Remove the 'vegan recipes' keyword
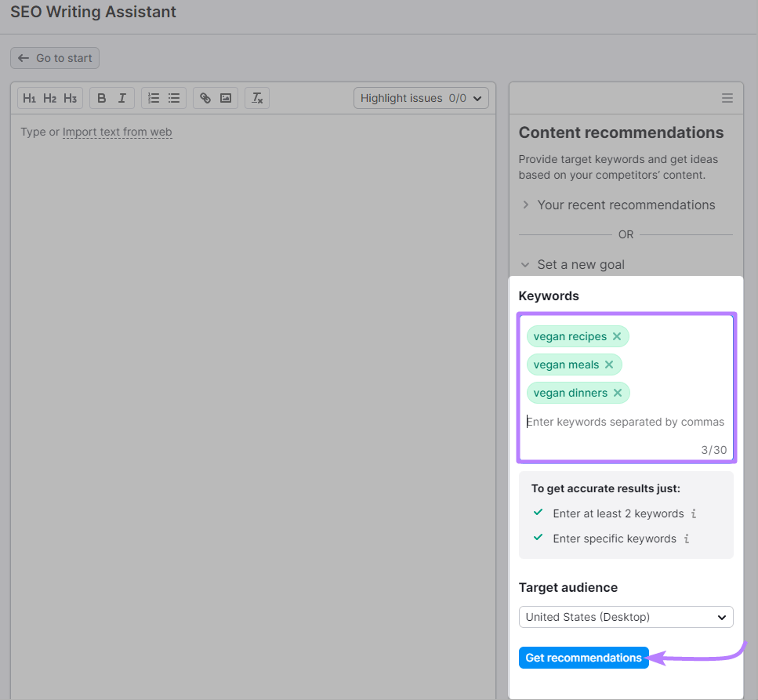Viewport: 758px width, 700px height. (x=616, y=335)
